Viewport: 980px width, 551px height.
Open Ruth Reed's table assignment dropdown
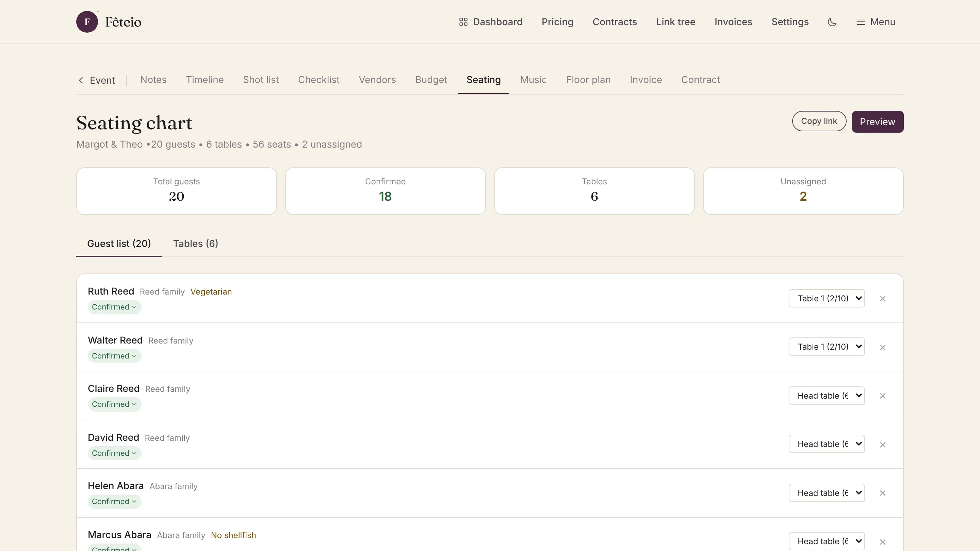pos(827,298)
